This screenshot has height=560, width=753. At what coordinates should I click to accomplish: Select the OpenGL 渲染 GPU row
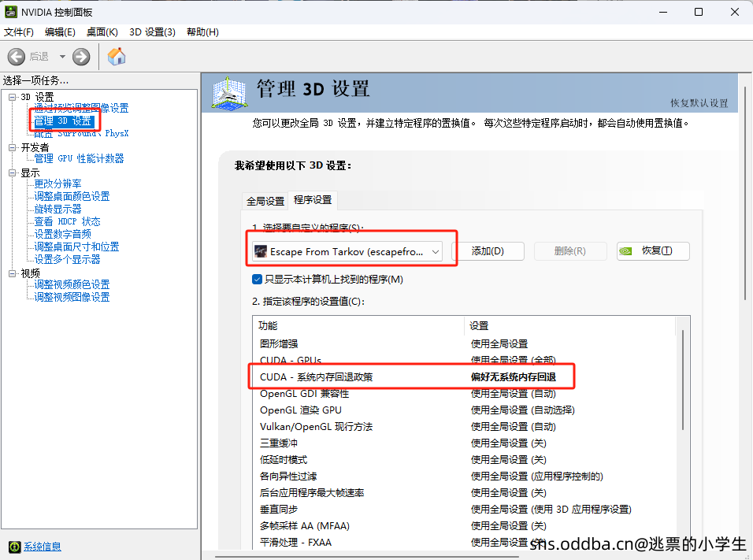tap(464, 410)
